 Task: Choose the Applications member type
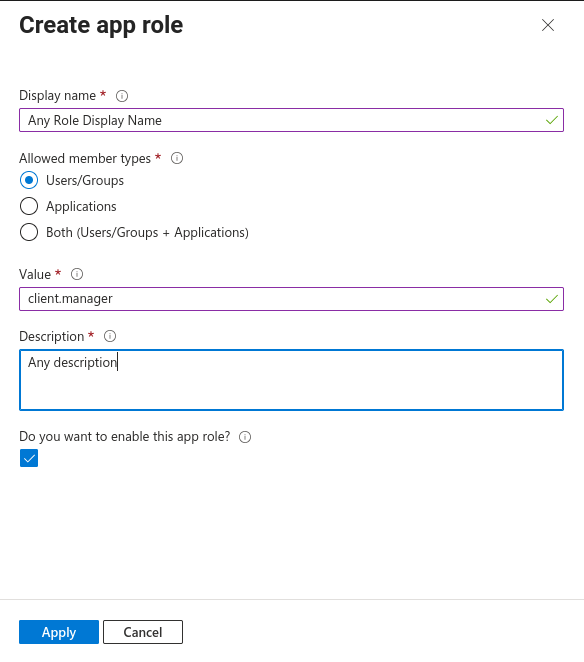(29, 206)
